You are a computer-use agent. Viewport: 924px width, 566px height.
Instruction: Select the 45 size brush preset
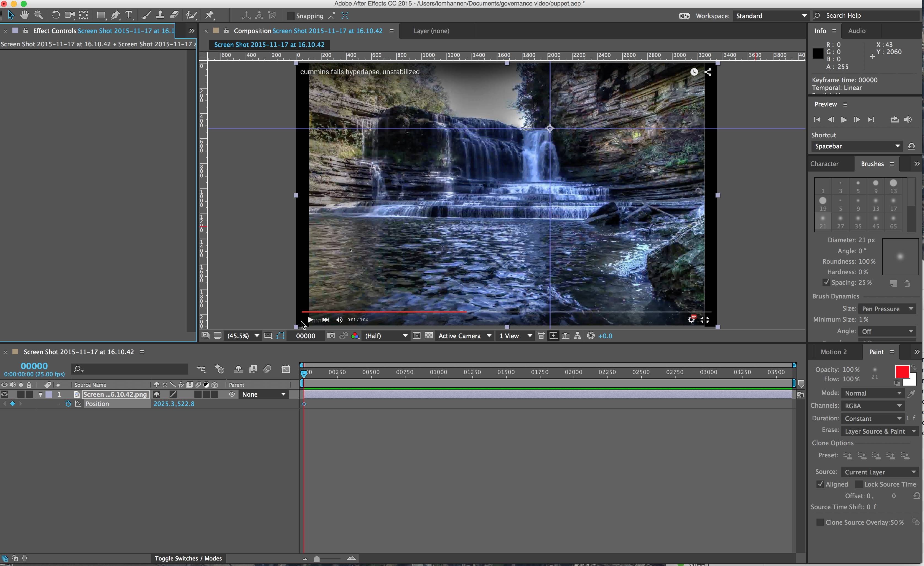coord(876,222)
